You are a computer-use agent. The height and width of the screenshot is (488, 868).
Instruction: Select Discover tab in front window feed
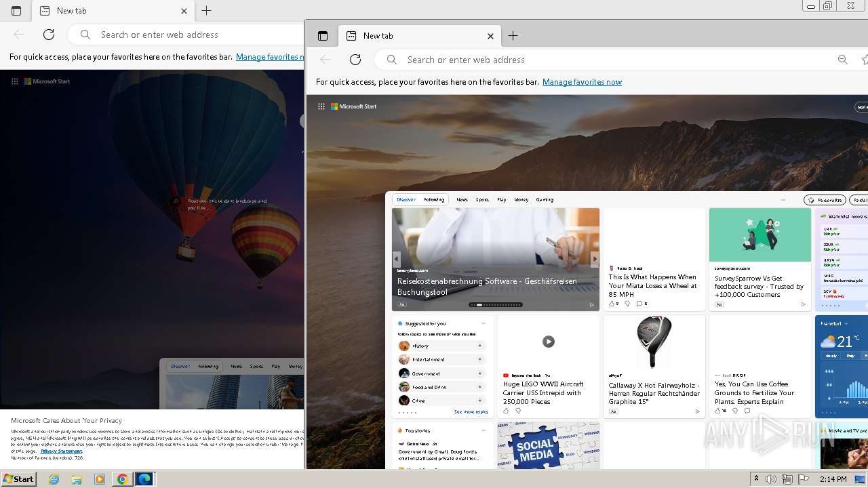click(x=406, y=200)
